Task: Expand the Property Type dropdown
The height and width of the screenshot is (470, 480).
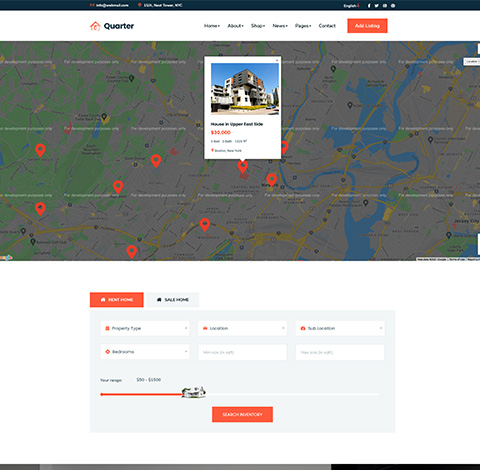Action: [145, 328]
